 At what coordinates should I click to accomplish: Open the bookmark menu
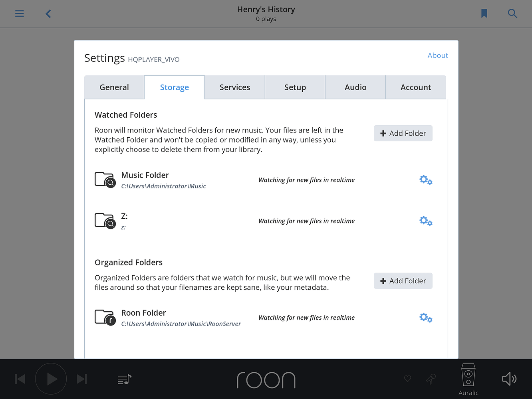[x=484, y=13]
